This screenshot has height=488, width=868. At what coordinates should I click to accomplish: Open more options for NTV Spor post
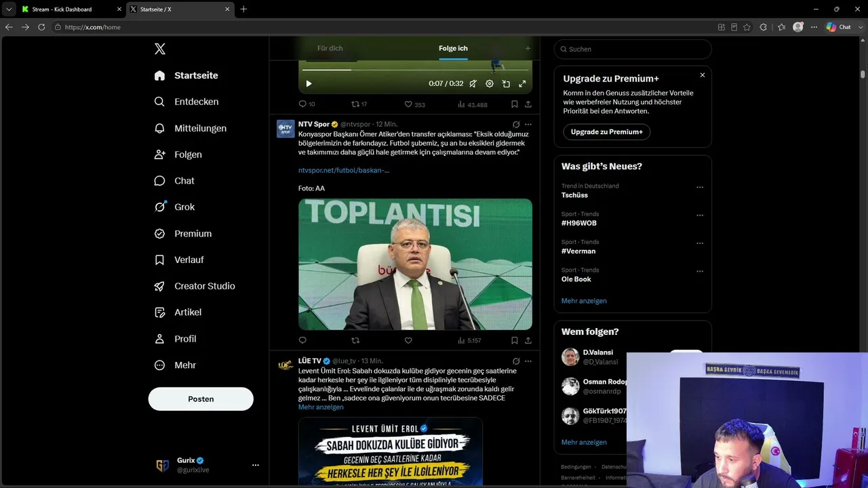528,125
